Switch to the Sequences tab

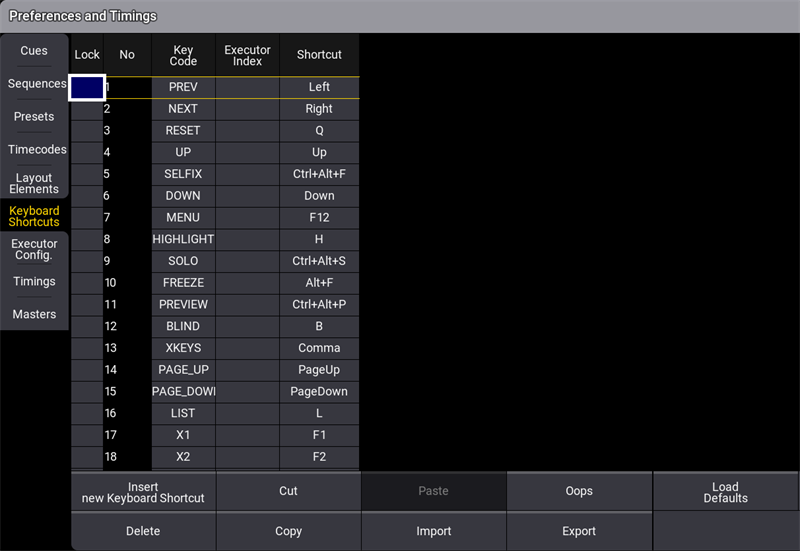[36, 84]
